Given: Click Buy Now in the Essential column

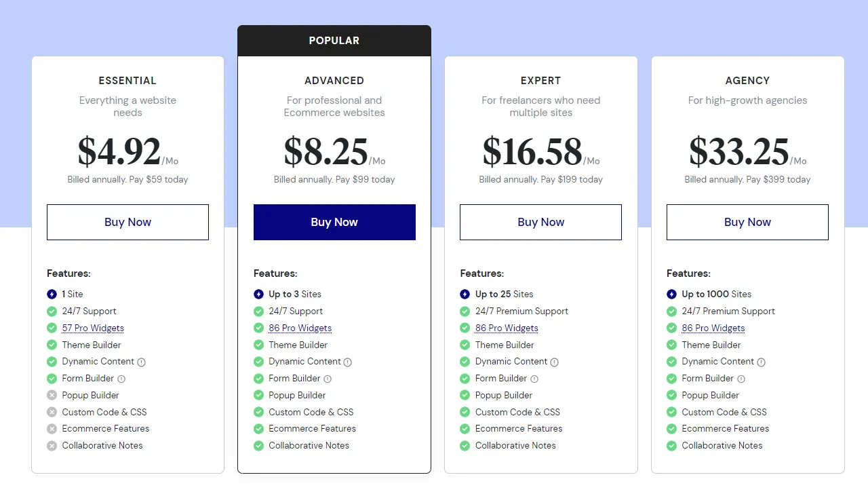Looking at the screenshot, I should (x=127, y=222).
